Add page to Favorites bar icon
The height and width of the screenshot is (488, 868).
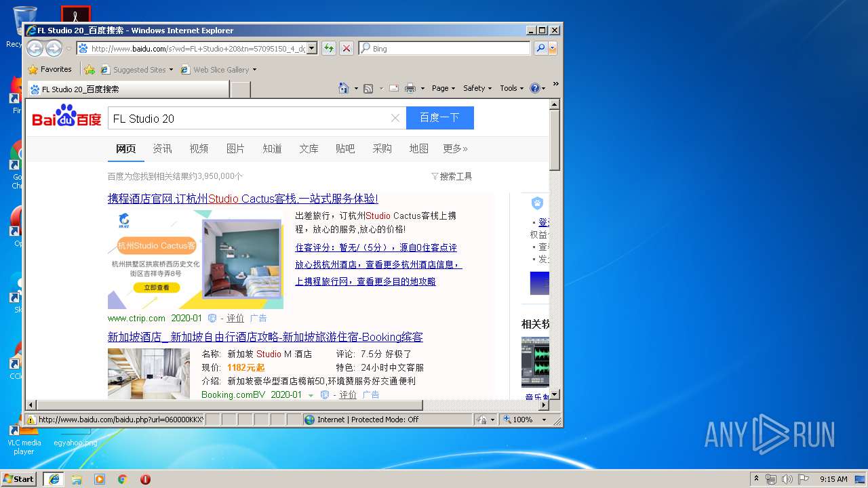pos(90,69)
